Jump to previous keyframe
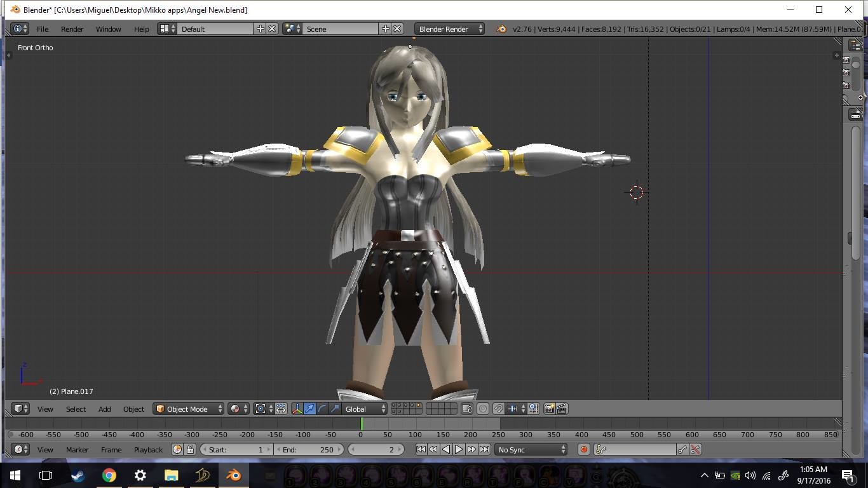This screenshot has width=868, height=488. point(433,450)
